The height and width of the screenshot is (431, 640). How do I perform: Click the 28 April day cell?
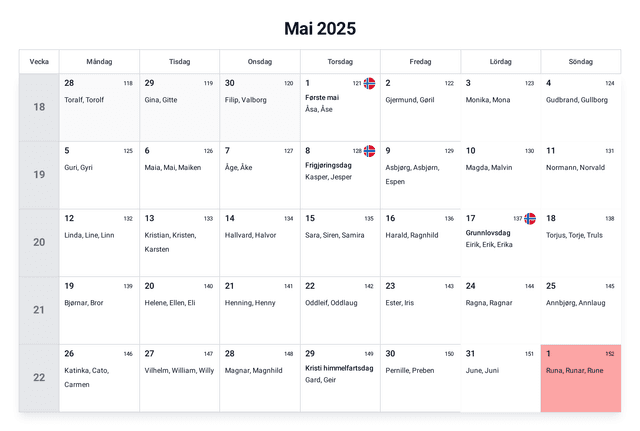tap(99, 107)
